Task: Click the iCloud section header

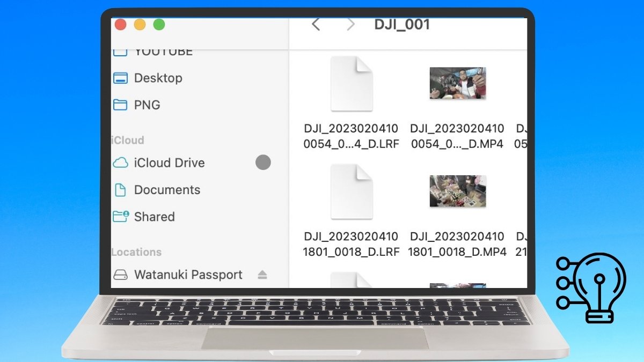Action: coord(128,140)
